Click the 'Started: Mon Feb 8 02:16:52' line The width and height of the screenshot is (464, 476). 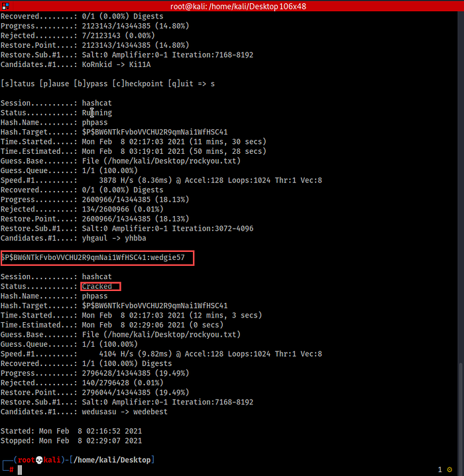pos(71,431)
